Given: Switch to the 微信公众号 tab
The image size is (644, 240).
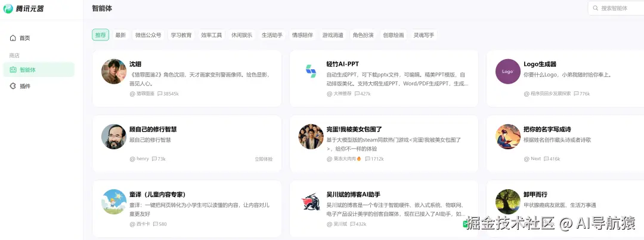Looking at the screenshot, I should 148,35.
